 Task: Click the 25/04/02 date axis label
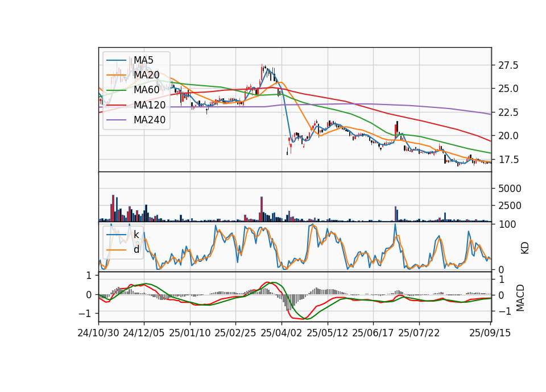click(282, 333)
